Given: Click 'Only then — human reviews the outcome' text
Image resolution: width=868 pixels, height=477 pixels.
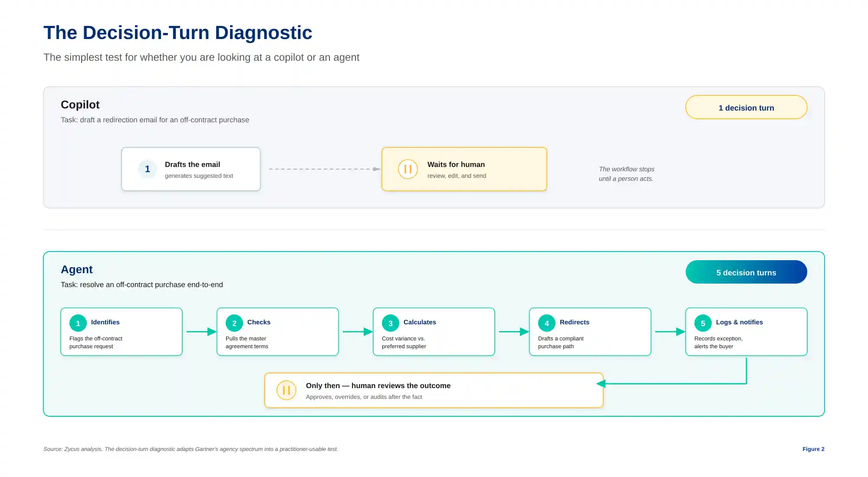Looking at the screenshot, I should [378, 386].
